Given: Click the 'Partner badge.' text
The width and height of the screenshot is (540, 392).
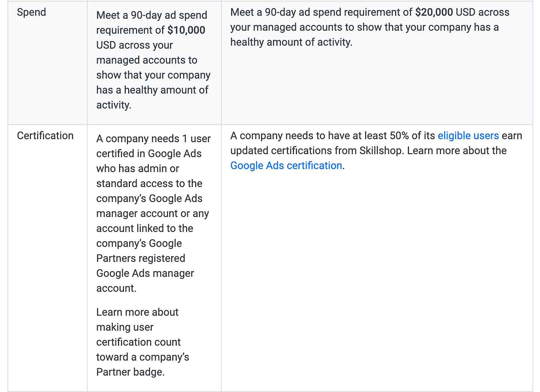Looking at the screenshot, I should [130, 372].
